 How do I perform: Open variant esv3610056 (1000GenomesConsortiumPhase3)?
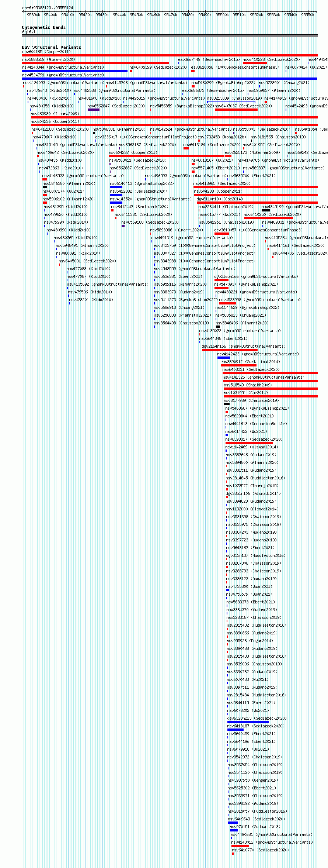(235, 67)
